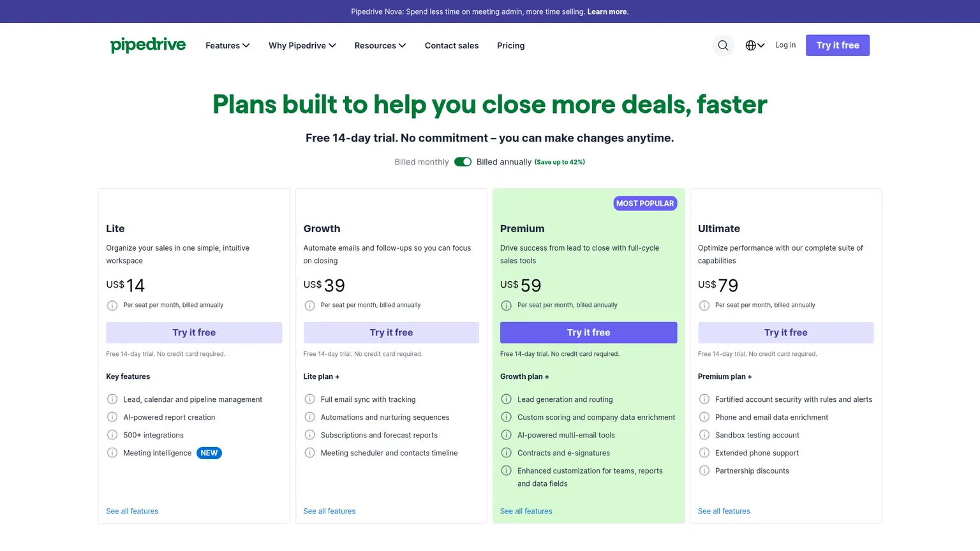Expand the Why Pipedrive menu
The image size is (980, 551).
pyautogui.click(x=302, y=45)
